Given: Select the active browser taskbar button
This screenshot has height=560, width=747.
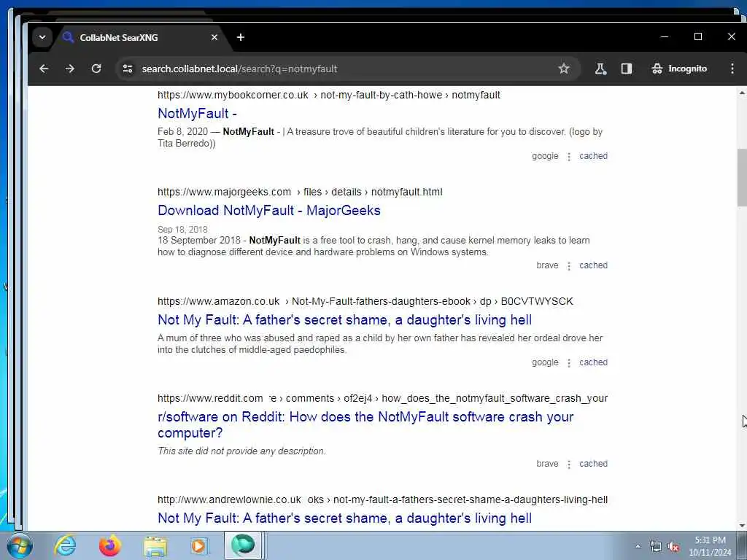Looking at the screenshot, I should pos(244,545).
